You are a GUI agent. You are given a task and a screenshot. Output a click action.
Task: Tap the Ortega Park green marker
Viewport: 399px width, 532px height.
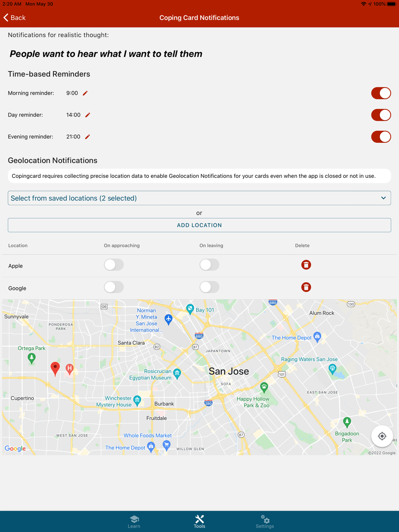[32, 358]
